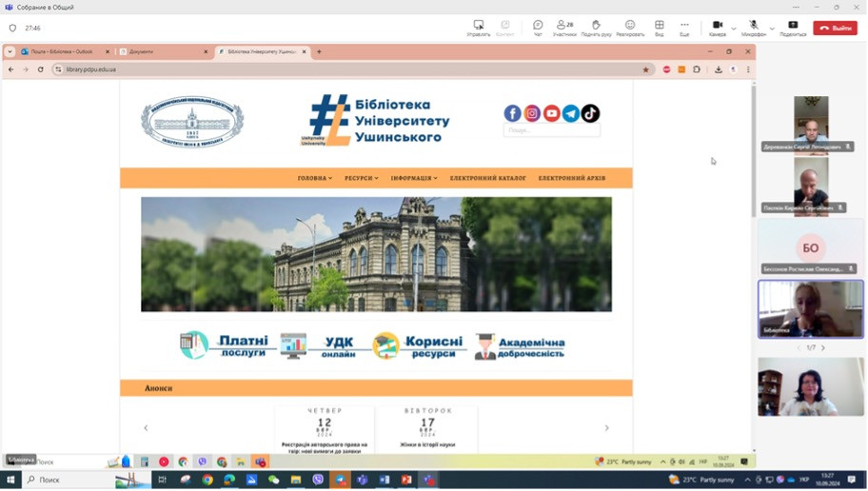Click the red adblock extension icon
The height and width of the screenshot is (491, 868).
[x=666, y=69]
